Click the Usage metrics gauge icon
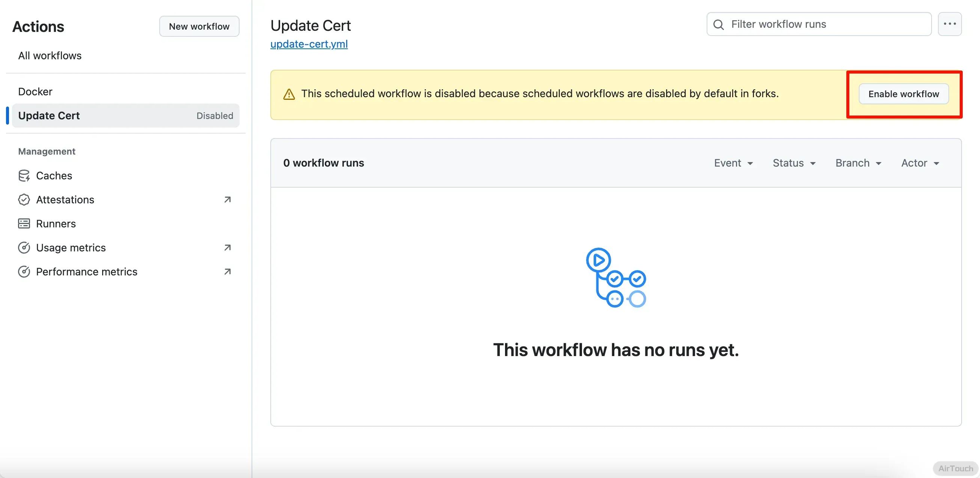The image size is (980, 478). [24, 248]
